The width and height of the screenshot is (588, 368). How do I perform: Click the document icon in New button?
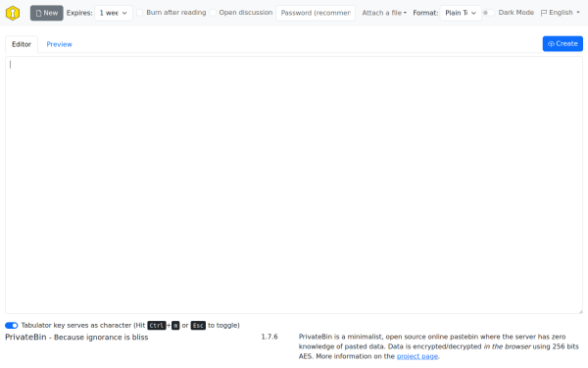[38, 13]
